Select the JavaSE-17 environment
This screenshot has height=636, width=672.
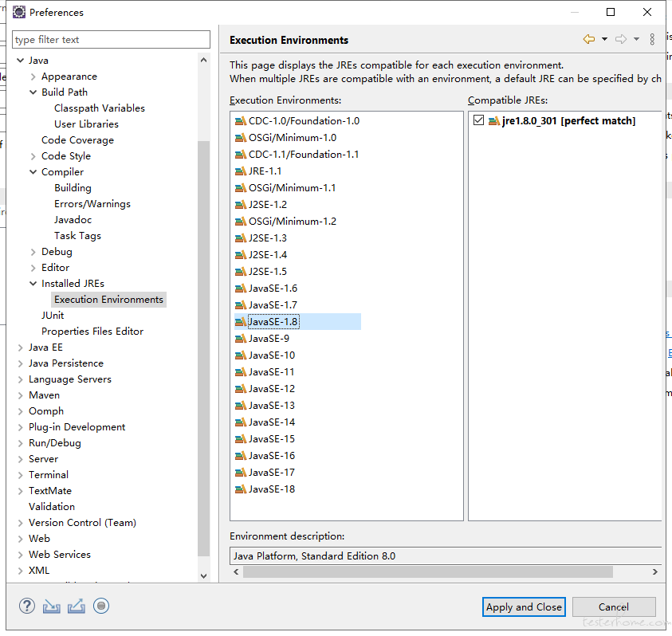point(272,473)
